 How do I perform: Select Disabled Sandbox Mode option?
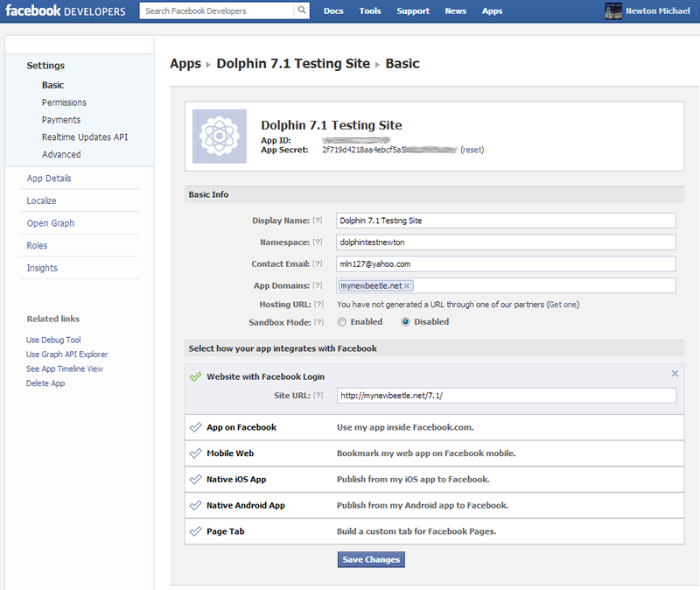(406, 322)
